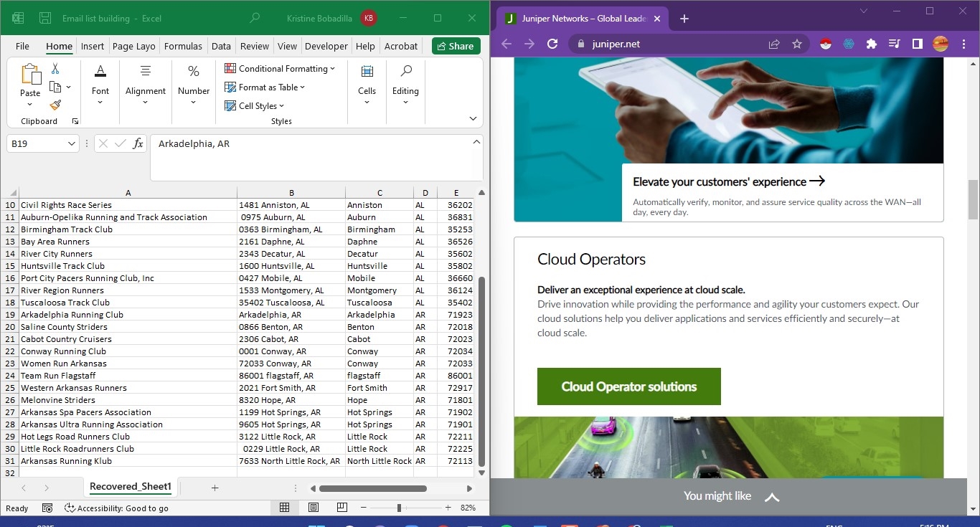Open Chrome three-dot menu

[963, 44]
